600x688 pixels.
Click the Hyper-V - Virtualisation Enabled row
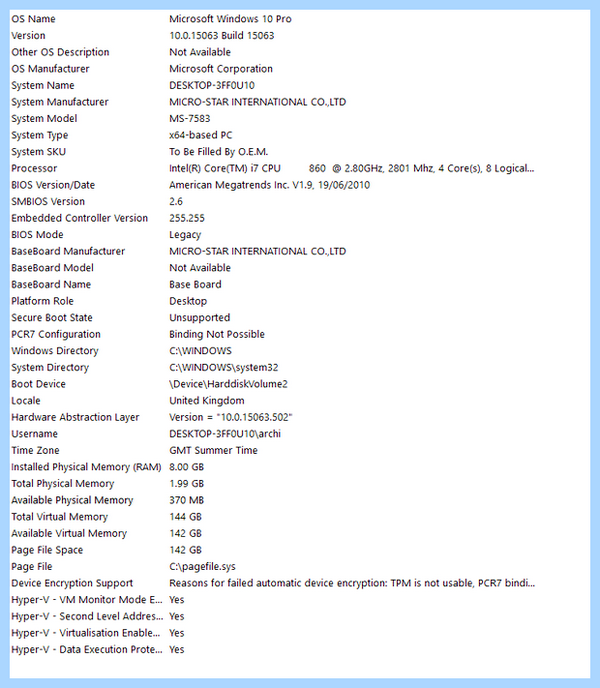pos(300,633)
